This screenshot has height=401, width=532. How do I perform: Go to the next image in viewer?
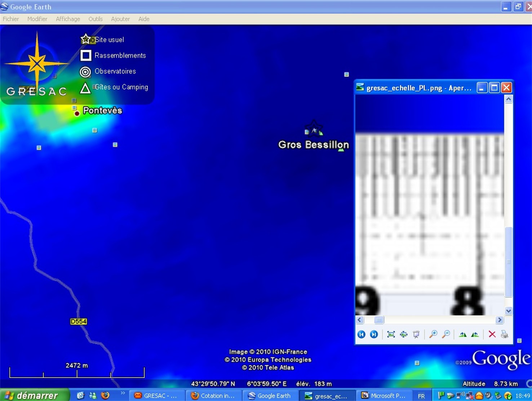374,334
